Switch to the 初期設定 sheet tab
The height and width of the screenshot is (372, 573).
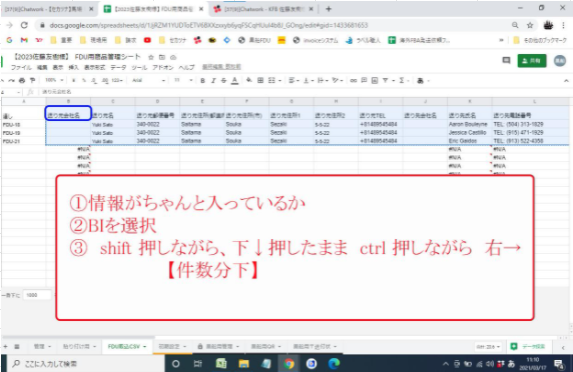tap(169, 346)
